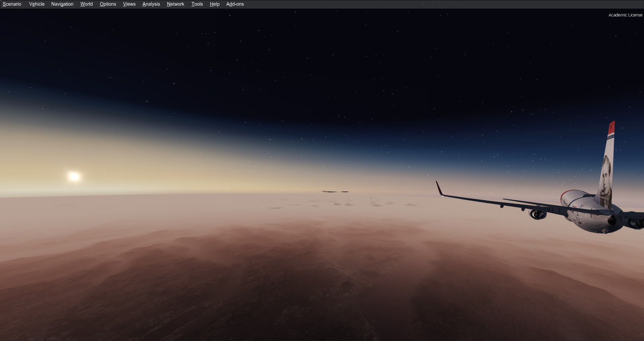Image resolution: width=644 pixels, height=341 pixels.
Task: Open the Views menu
Action: click(129, 4)
